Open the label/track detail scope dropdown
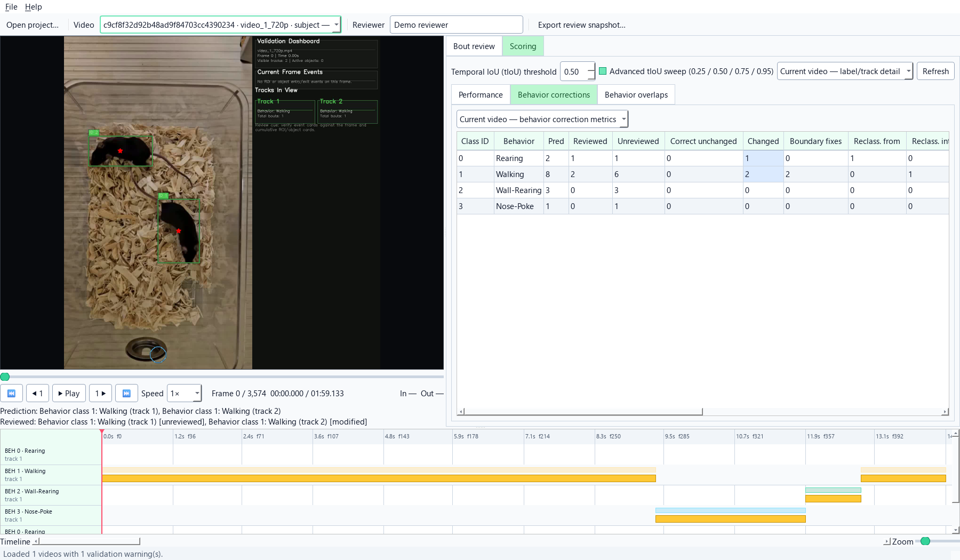 (845, 71)
